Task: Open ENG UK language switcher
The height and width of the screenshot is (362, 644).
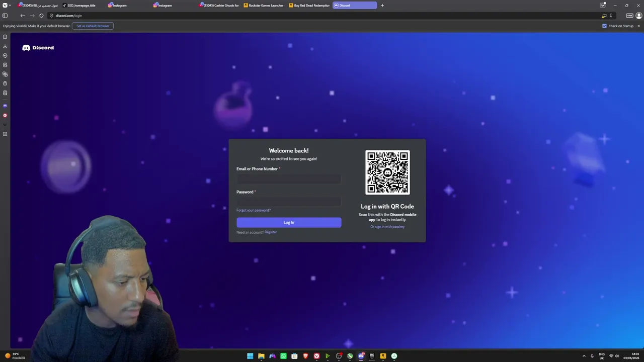Action: (602, 356)
